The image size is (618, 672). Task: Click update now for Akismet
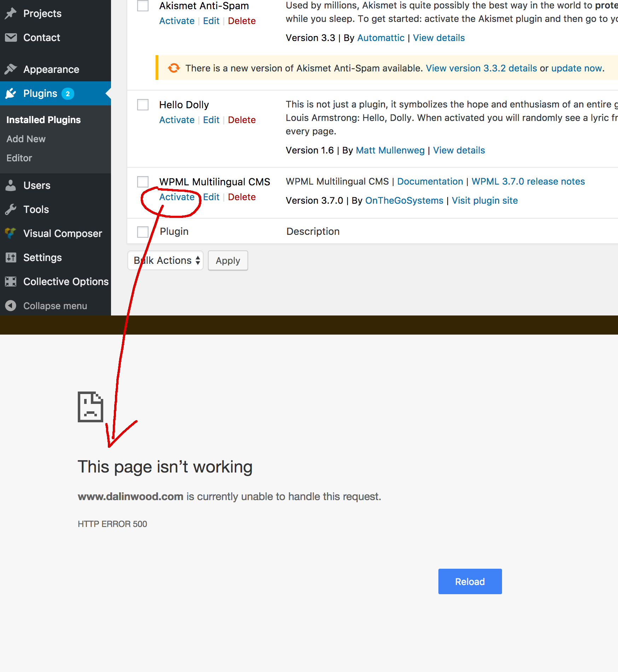(577, 68)
